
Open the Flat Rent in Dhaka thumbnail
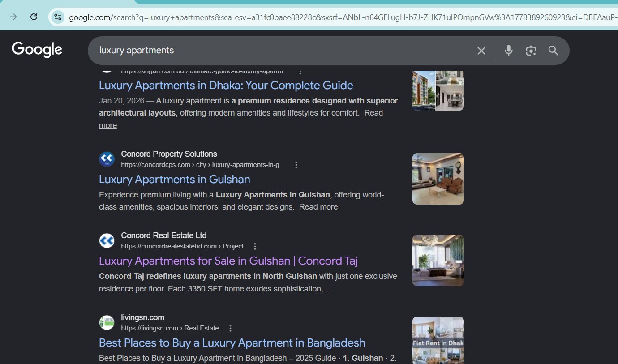438,340
